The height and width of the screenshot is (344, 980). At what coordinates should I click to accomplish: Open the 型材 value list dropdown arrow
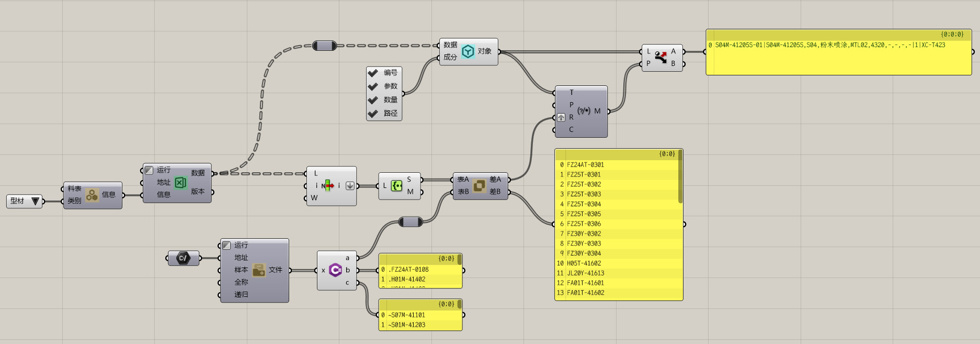pyautogui.click(x=35, y=201)
